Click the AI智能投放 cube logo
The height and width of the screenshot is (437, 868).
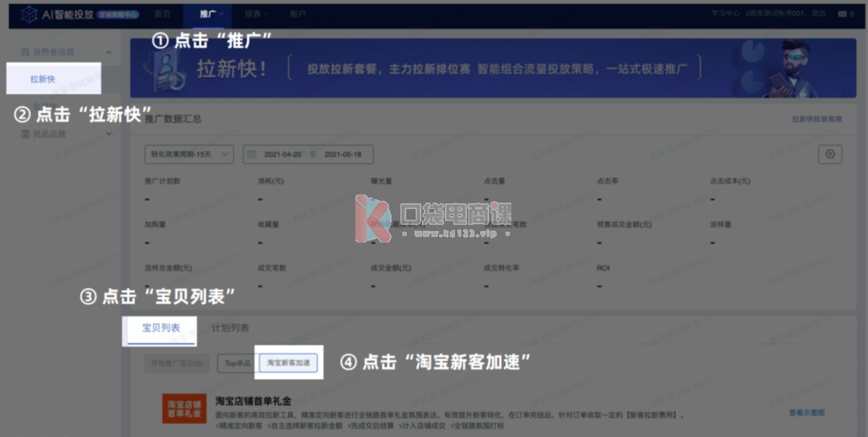tap(29, 15)
